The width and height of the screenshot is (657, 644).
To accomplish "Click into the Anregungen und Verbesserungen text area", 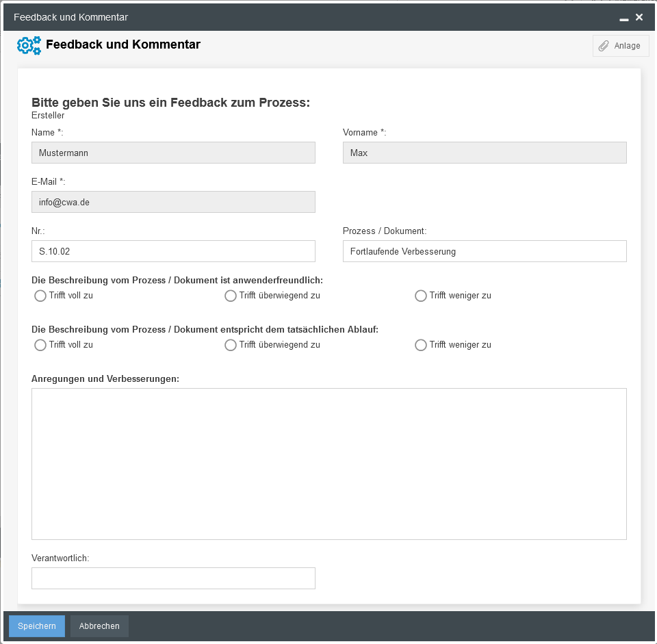I will (328, 464).
